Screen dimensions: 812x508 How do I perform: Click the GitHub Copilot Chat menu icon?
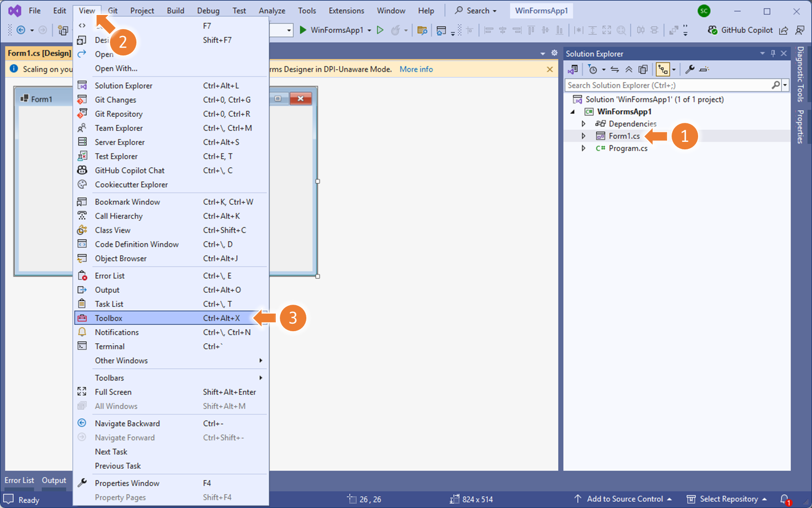(x=82, y=170)
